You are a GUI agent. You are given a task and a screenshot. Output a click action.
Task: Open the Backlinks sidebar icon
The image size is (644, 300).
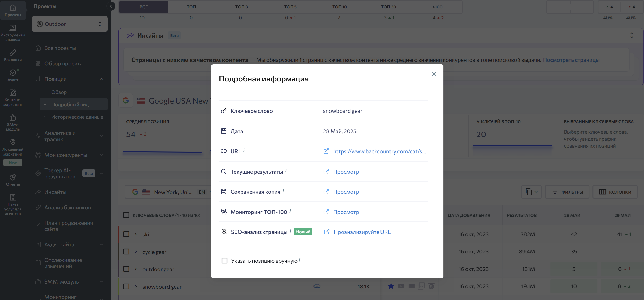(x=13, y=55)
